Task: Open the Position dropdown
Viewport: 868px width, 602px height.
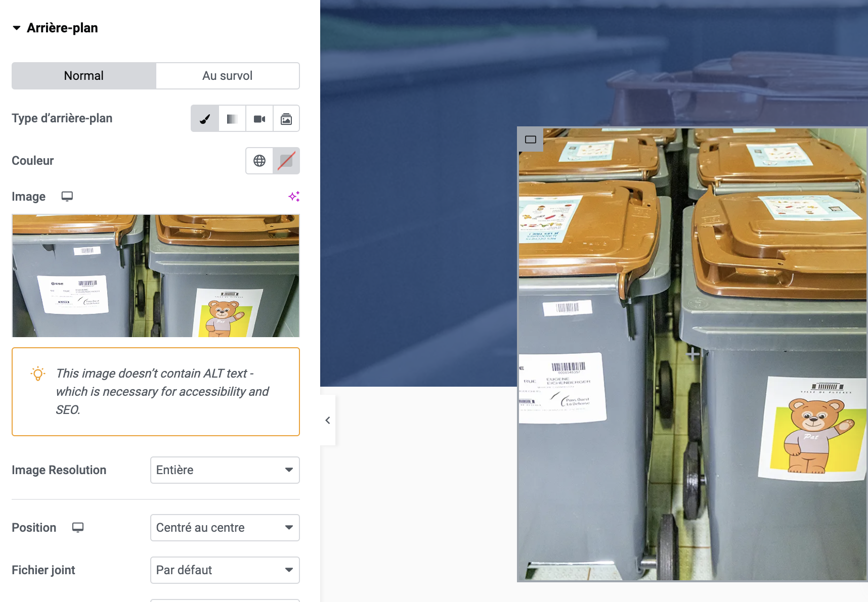Action: pyautogui.click(x=225, y=528)
